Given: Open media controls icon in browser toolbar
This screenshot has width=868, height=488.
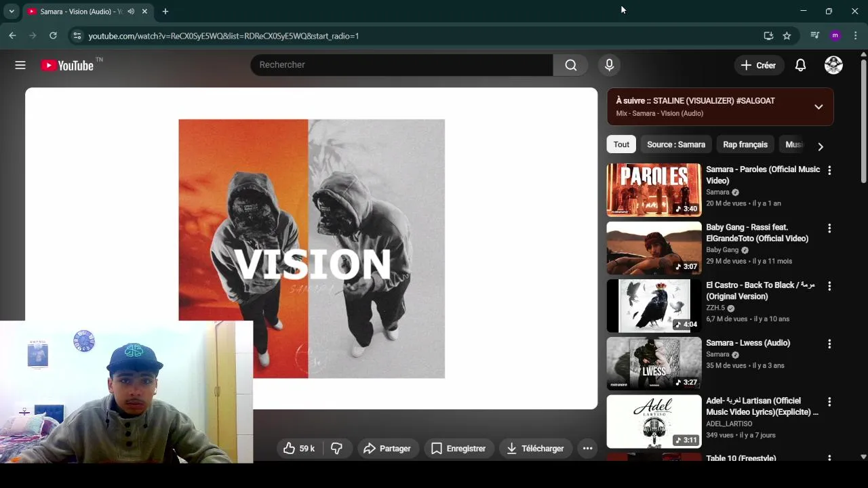Looking at the screenshot, I should click(x=815, y=35).
